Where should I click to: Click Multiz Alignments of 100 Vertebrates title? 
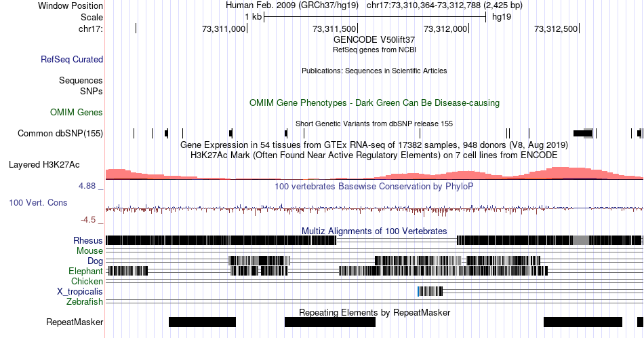(374, 231)
